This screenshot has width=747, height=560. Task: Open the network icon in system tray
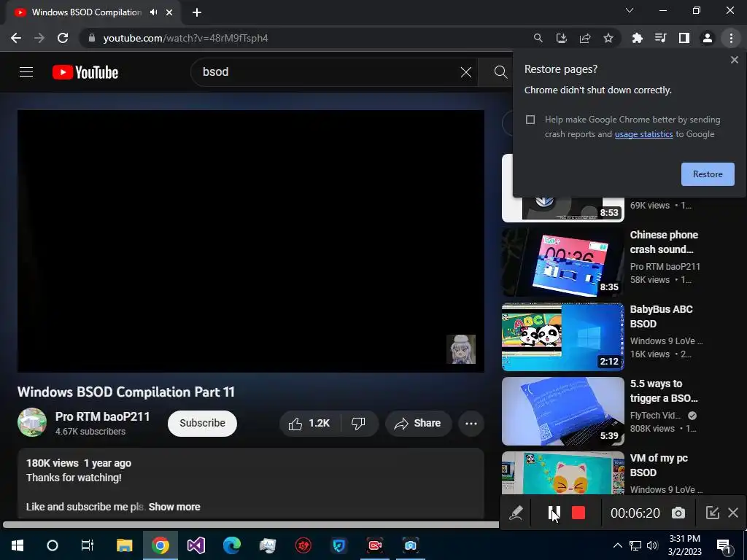tap(635, 545)
